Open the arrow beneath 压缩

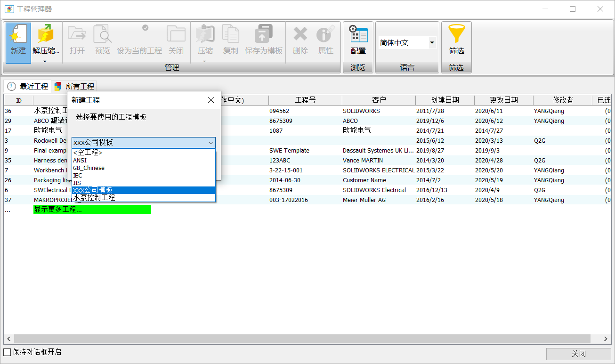pyautogui.click(x=205, y=61)
